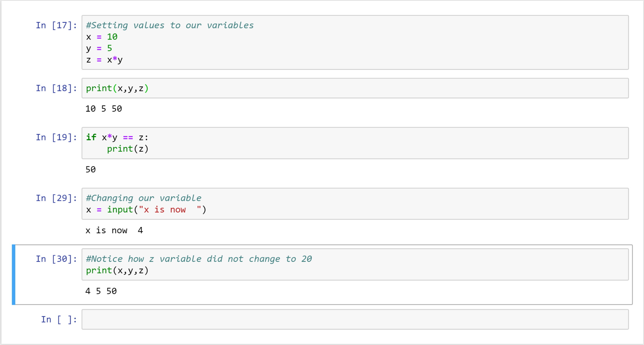Click the output '50' below cell 19

click(90, 169)
